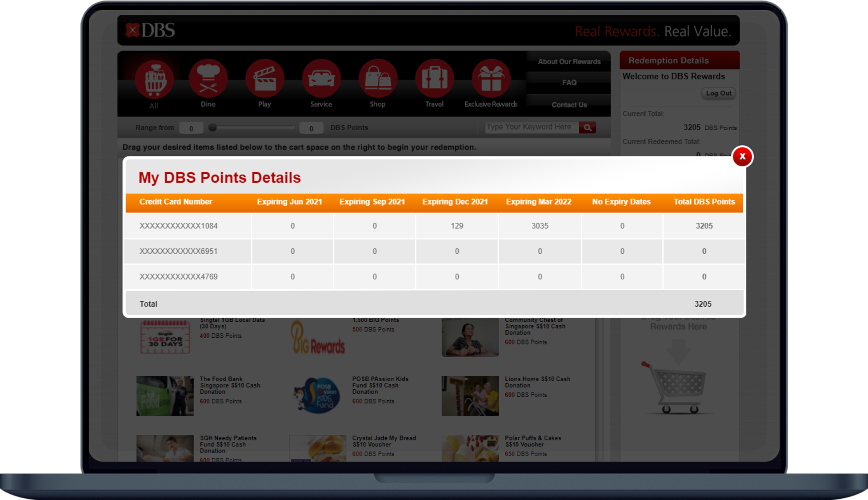Image resolution: width=868 pixels, height=500 pixels.
Task: Open About Our Rewards menu item
Action: pyautogui.click(x=569, y=62)
